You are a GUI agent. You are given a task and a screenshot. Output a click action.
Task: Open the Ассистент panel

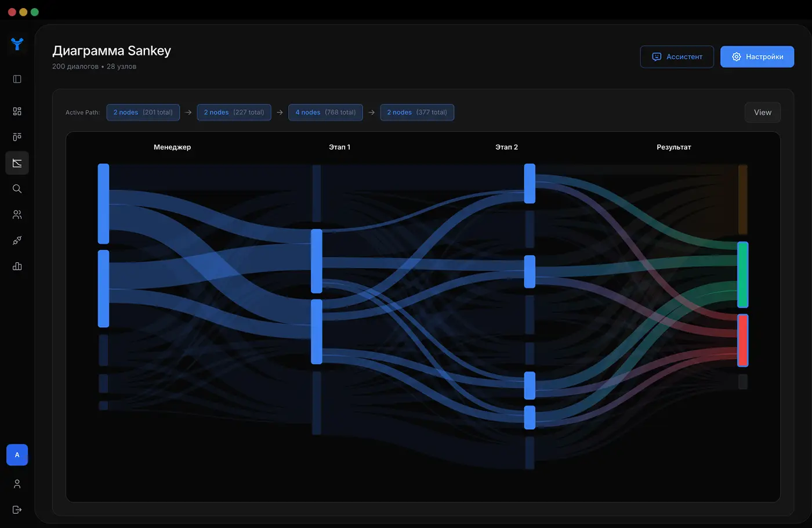click(677, 56)
